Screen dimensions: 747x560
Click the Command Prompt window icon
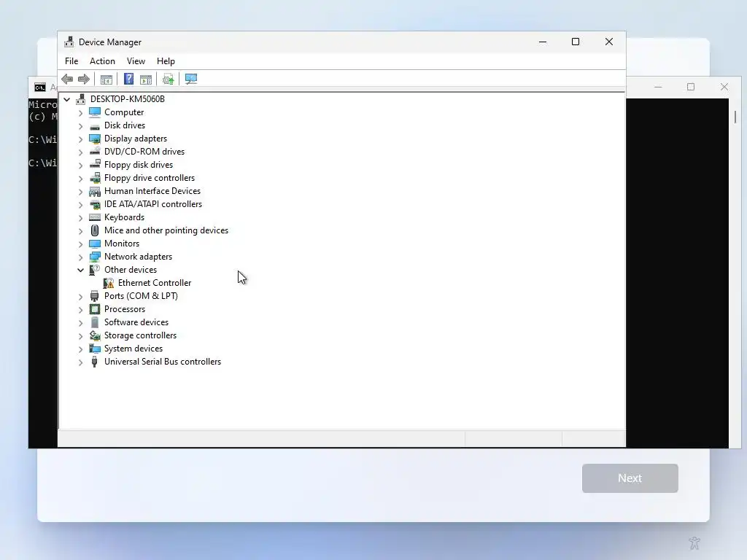(40, 87)
